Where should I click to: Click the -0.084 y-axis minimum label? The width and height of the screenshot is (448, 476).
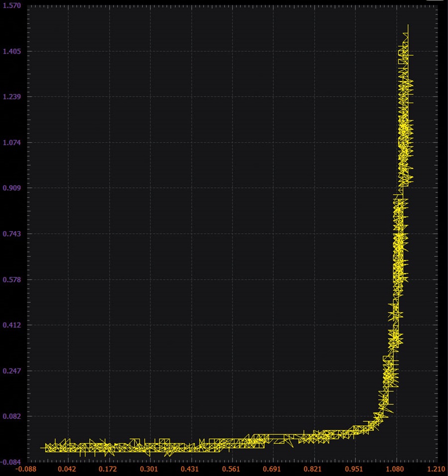[10, 462]
